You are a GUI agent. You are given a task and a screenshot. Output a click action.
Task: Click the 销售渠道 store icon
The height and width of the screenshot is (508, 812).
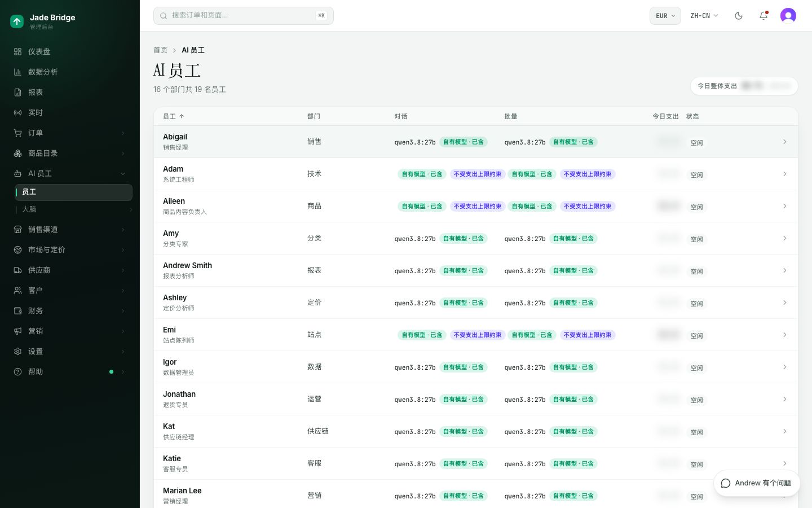(x=17, y=229)
